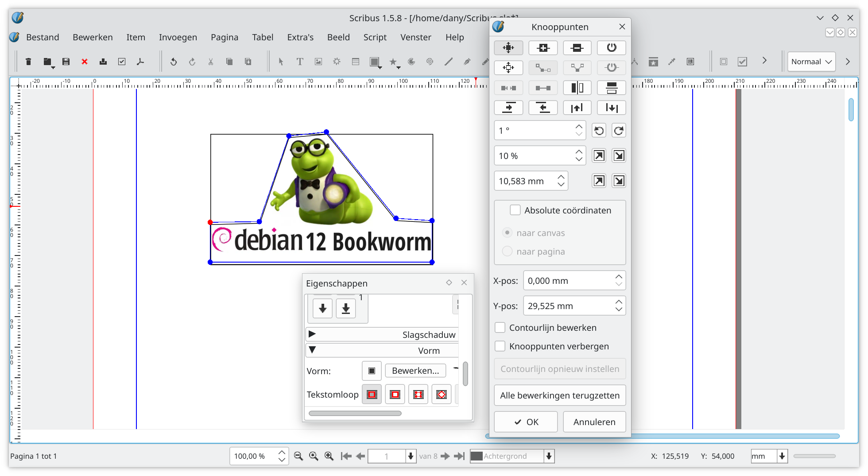Image resolution: width=868 pixels, height=476 pixels.
Task: Click the shear path down button
Action: pyautogui.click(x=612, y=108)
